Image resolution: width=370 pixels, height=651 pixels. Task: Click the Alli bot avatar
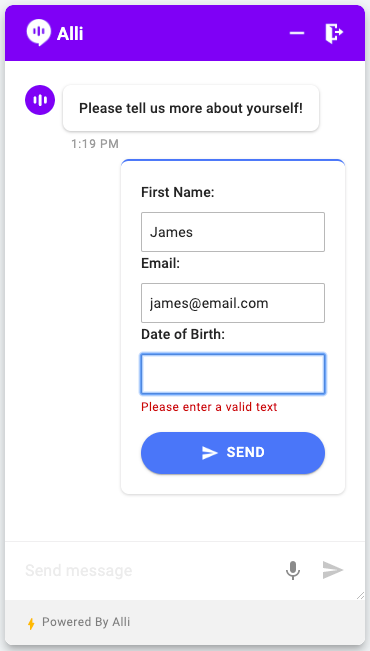coord(40,100)
